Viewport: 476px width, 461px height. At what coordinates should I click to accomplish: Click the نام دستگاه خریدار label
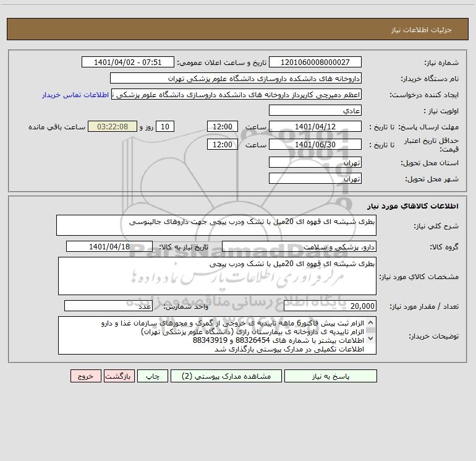tap(430, 79)
